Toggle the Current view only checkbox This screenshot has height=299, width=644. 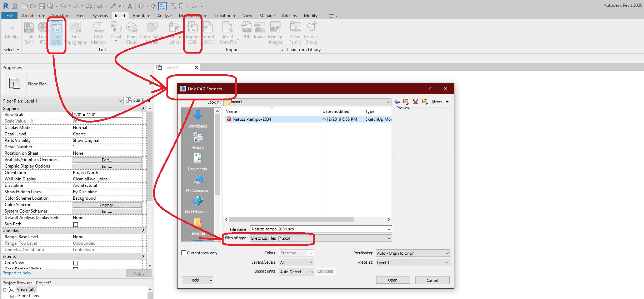[x=184, y=253]
